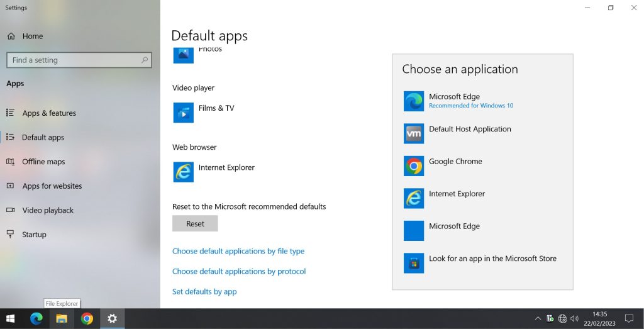Select the Internet Explorer icon in chooser
This screenshot has width=644, height=329.
point(414,198)
